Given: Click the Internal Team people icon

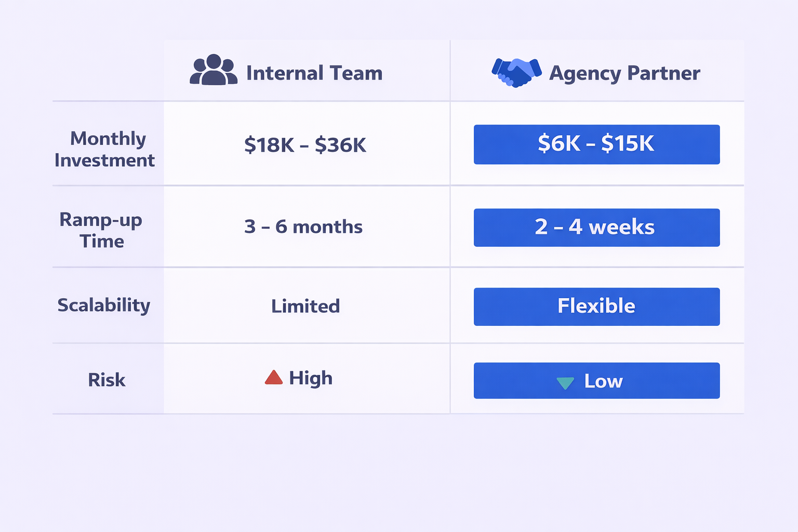Looking at the screenshot, I should pos(214,70).
